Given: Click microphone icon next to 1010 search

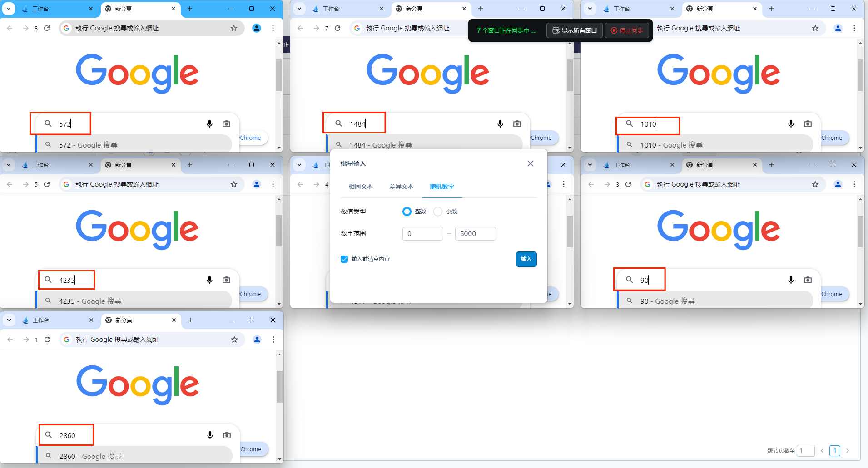Looking at the screenshot, I should click(x=791, y=123).
